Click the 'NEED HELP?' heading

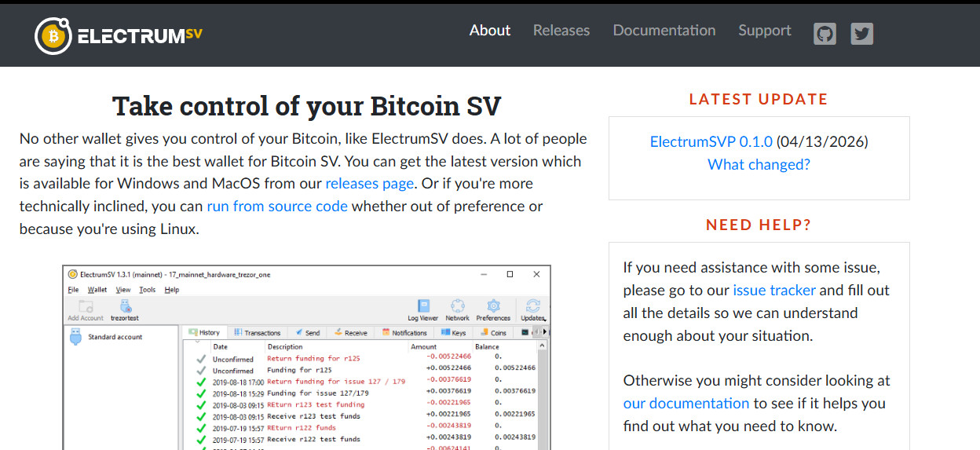[759, 225]
